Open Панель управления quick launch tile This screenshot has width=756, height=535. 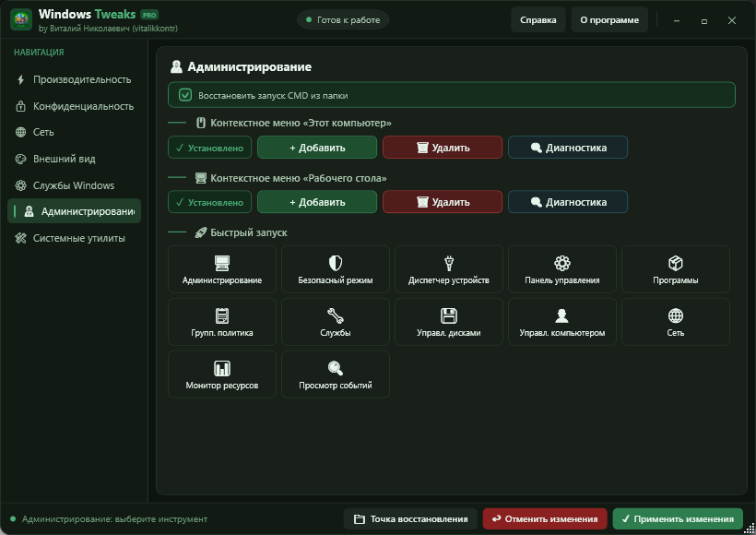click(561, 269)
